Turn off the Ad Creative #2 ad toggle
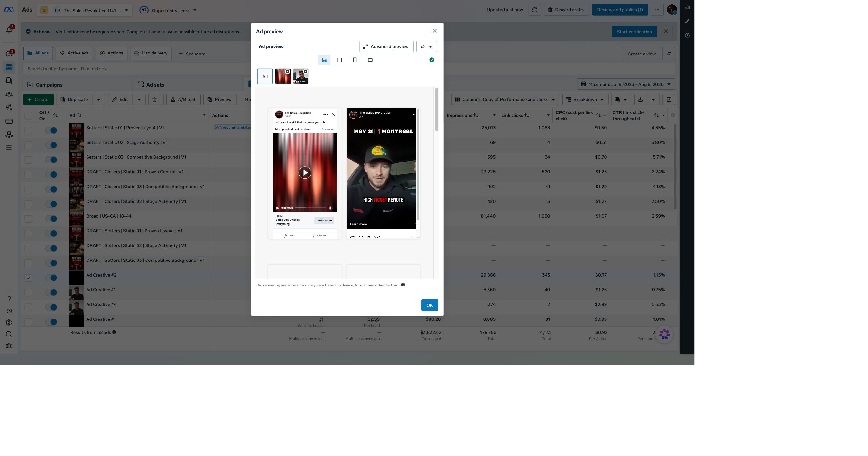The image size is (868, 456). pos(51,278)
